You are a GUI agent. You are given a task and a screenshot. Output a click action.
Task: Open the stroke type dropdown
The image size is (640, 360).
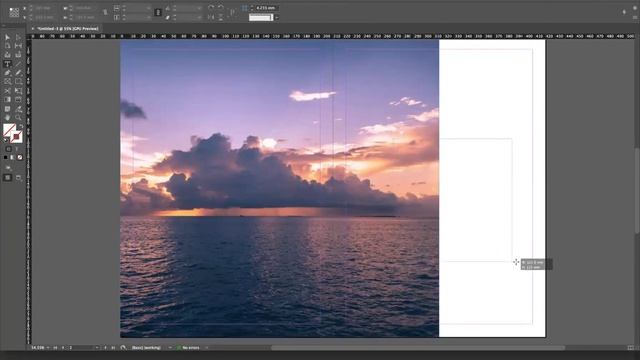(277, 18)
